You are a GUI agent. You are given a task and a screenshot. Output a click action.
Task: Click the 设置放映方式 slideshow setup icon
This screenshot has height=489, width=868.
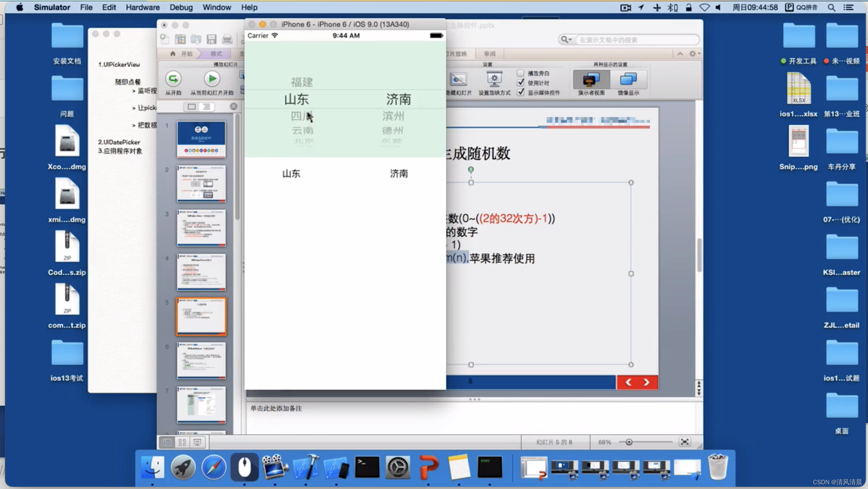point(494,79)
